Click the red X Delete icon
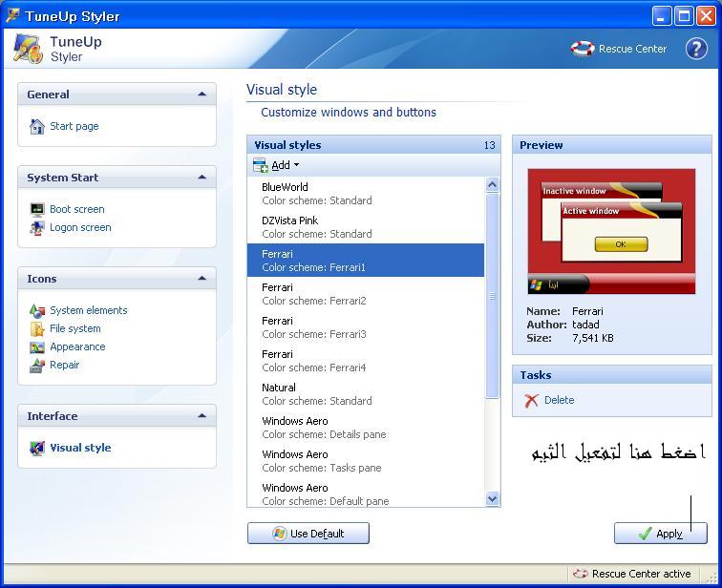This screenshot has width=722, height=588. coord(531,400)
